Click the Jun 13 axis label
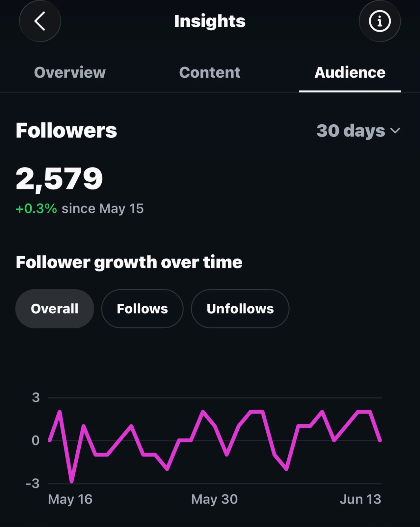 click(360, 499)
